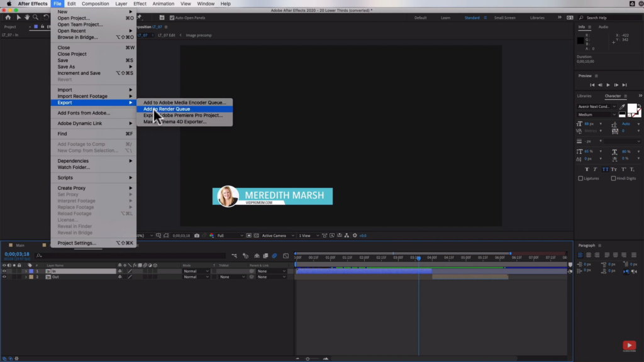Viewport: 644px width, 362px height.
Task: Switch to the Audio panel tab
Action: [603, 27]
